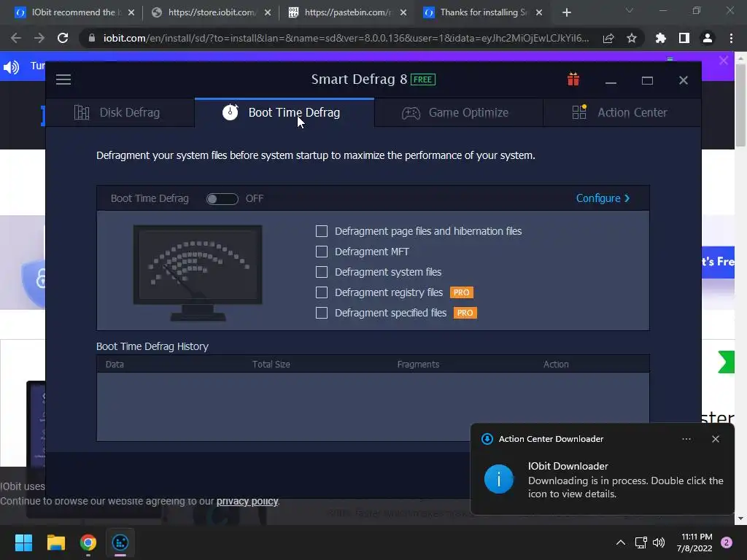The width and height of the screenshot is (747, 560).
Task: Close the pastebin.com browser tab
Action: (403, 12)
